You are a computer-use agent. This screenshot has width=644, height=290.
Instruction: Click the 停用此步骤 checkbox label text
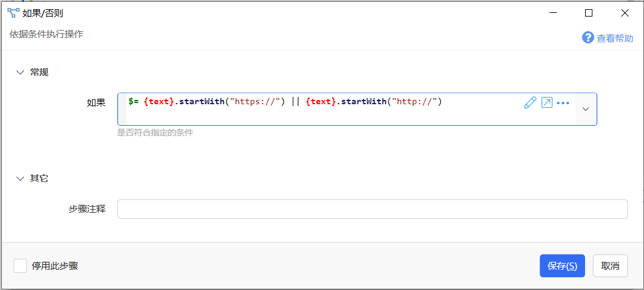click(55, 266)
